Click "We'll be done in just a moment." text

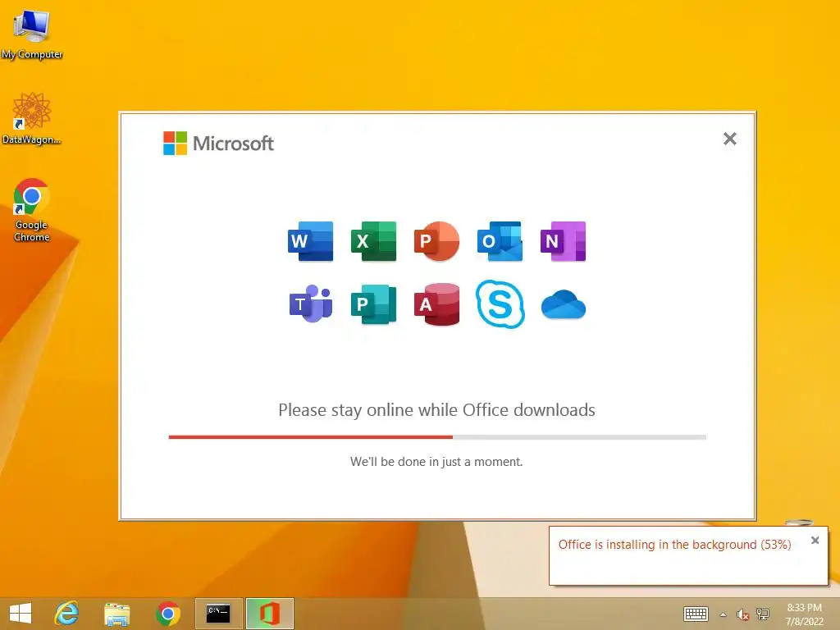point(436,462)
